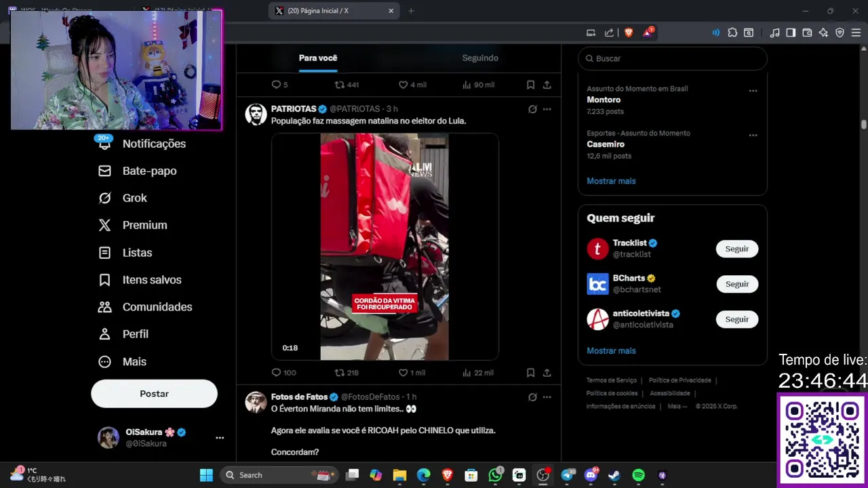Open Mais menu in the left sidebar
Screen dimensions: 868x488
(122, 362)
